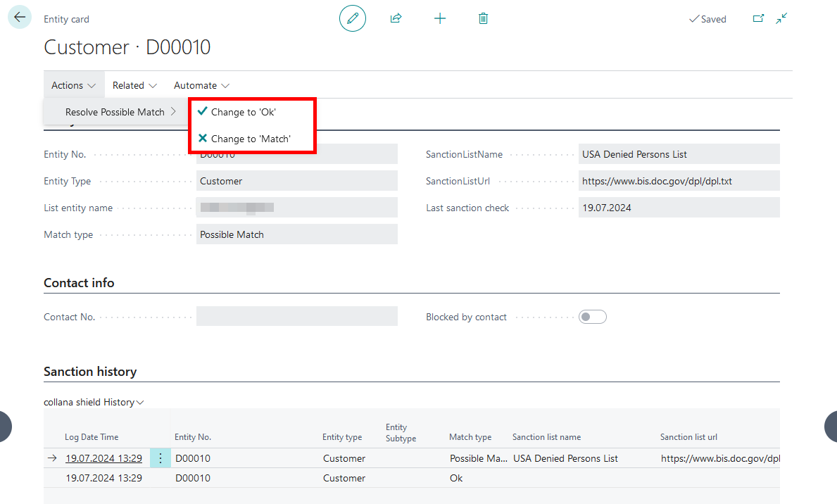Click the Sanction history section heading

coord(90,371)
